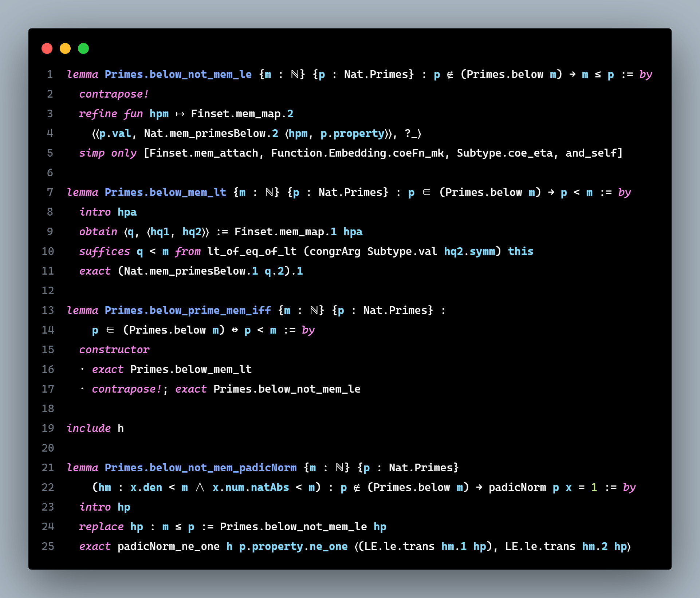This screenshot has width=700, height=598.
Task: Click the red close dot
Action: click(x=47, y=48)
